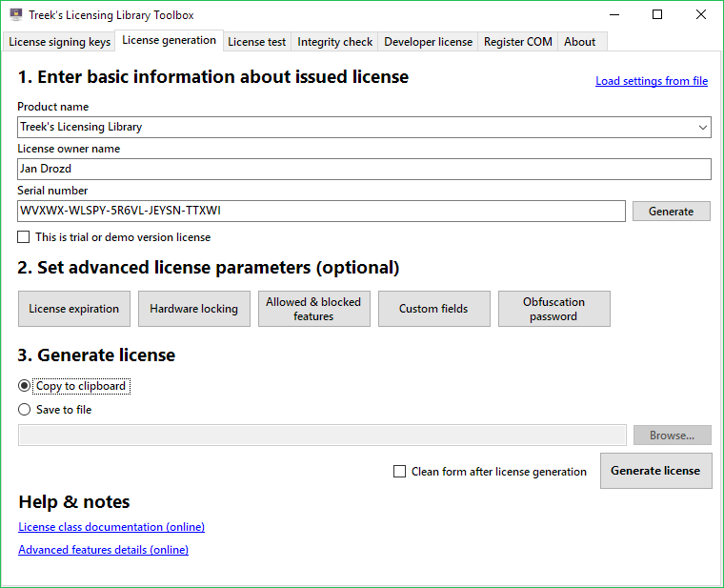Maximize the Toolbox window
Viewport: 724px width, 588px height.
coord(657,15)
